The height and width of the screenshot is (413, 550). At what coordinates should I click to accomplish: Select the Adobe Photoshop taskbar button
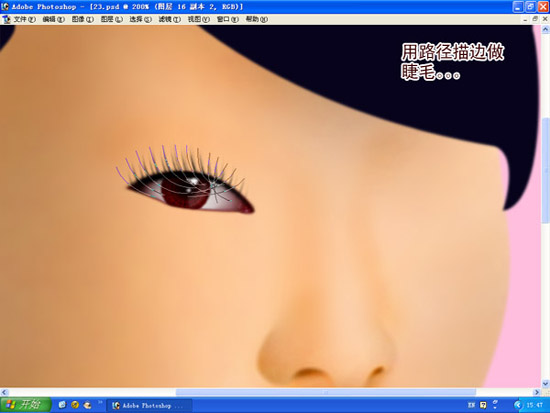pyautogui.click(x=149, y=406)
